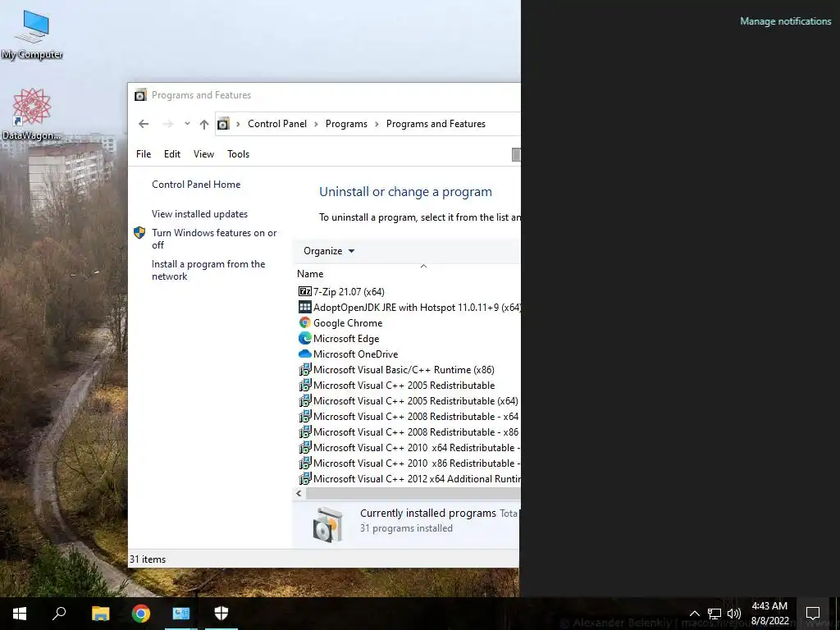
Task: Select the Microsoft Edge list icon
Action: pyautogui.click(x=305, y=338)
